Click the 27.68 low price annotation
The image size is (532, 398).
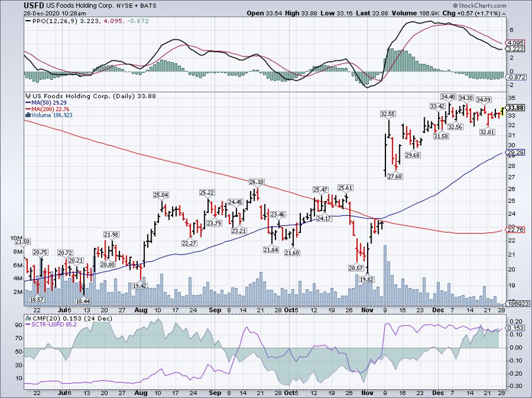(x=395, y=177)
